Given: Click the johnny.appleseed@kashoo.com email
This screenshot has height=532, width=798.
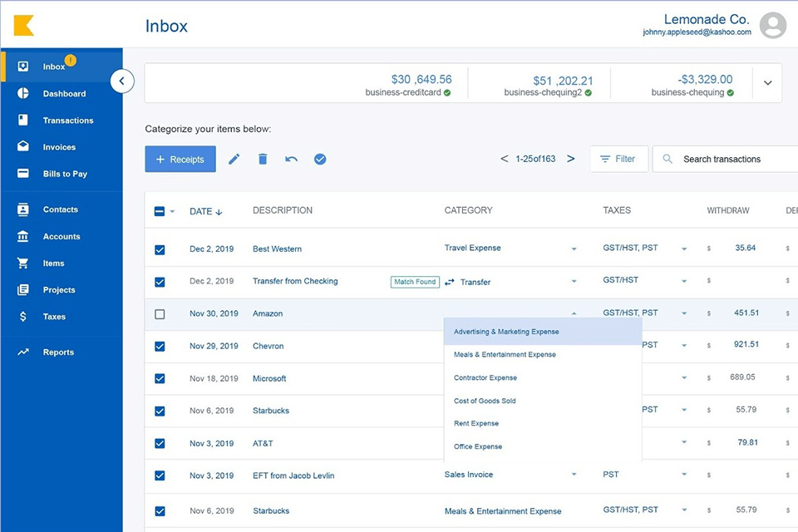Looking at the screenshot, I should pos(697,32).
